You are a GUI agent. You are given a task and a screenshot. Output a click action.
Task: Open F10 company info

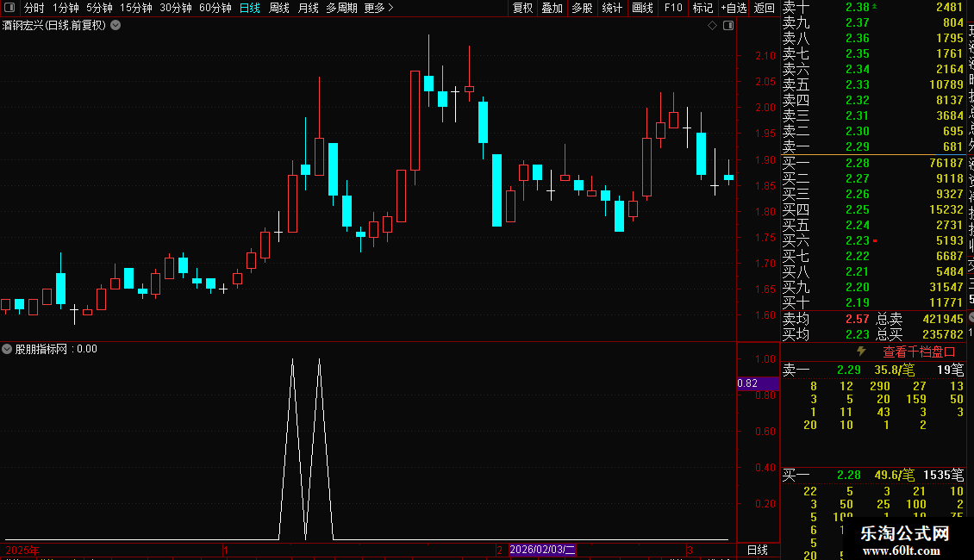coord(673,8)
